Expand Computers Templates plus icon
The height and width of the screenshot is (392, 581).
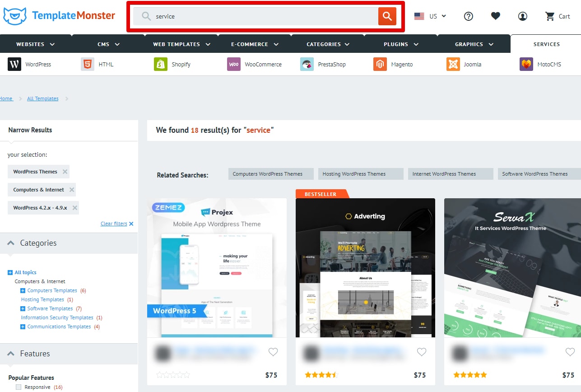pyautogui.click(x=23, y=290)
